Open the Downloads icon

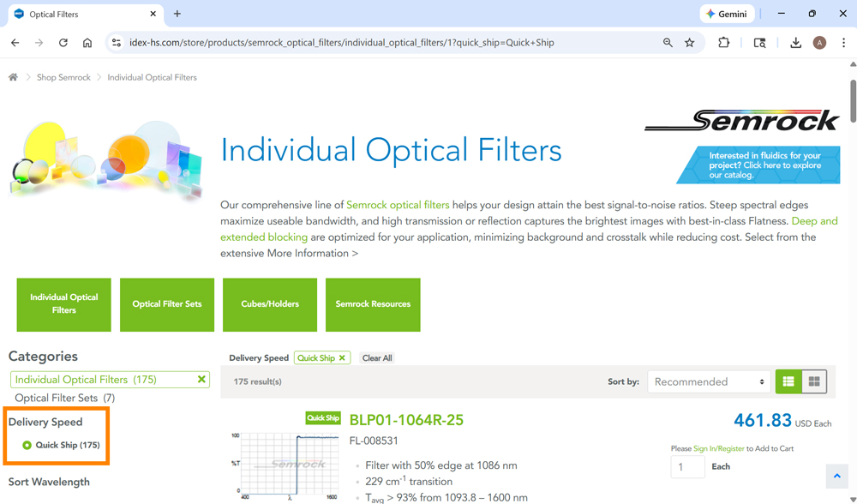tap(795, 43)
